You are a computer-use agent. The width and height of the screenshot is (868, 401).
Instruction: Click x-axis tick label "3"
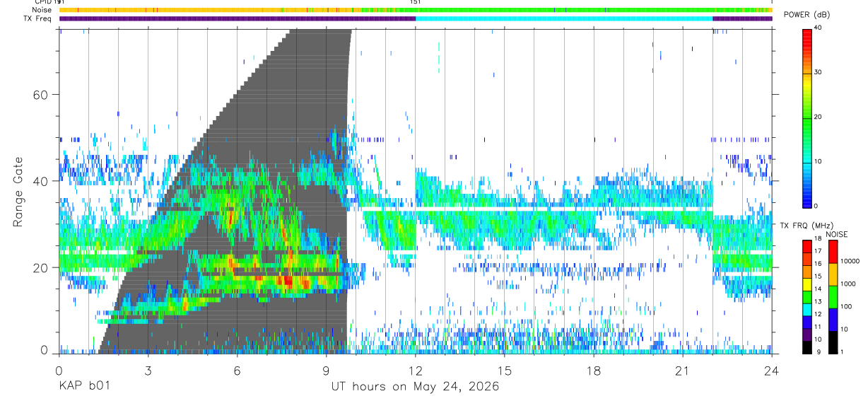148,371
